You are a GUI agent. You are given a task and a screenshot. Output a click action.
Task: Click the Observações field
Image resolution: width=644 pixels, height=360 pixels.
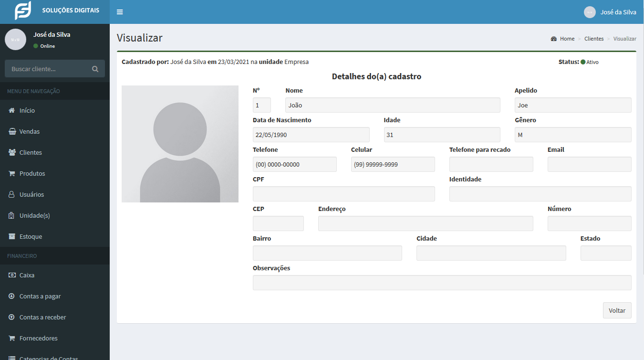point(442,283)
